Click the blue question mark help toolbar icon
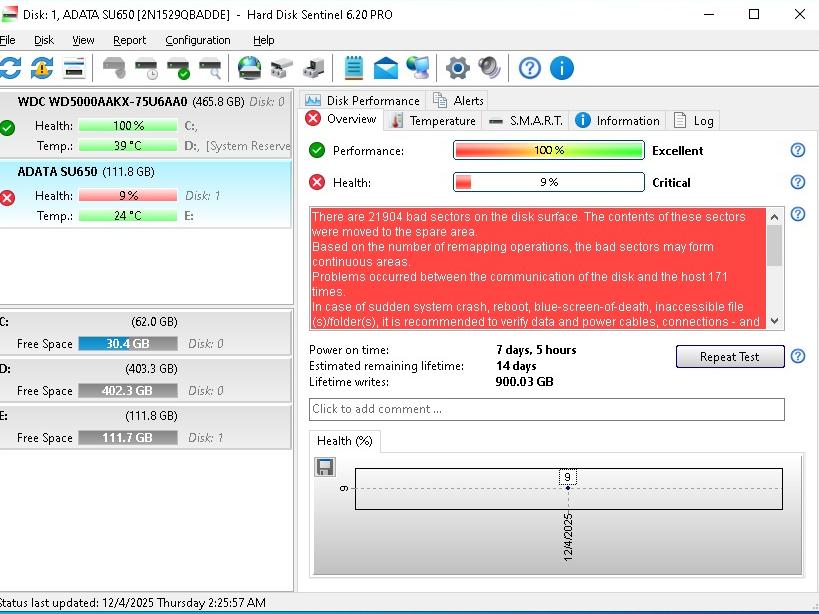Screen dimensions: 819x614 (530, 68)
